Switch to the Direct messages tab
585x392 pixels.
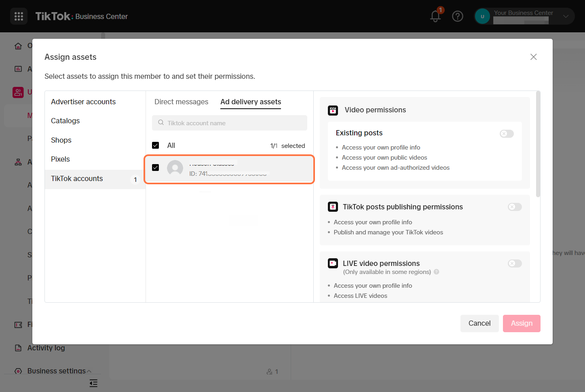[x=181, y=102]
